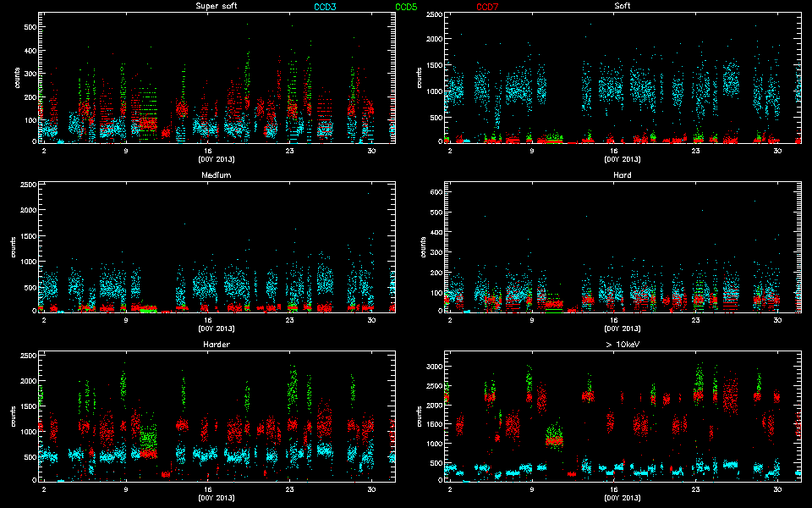
Task: Click the day 23 x-axis tick under Harder plot
Action: tap(290, 489)
